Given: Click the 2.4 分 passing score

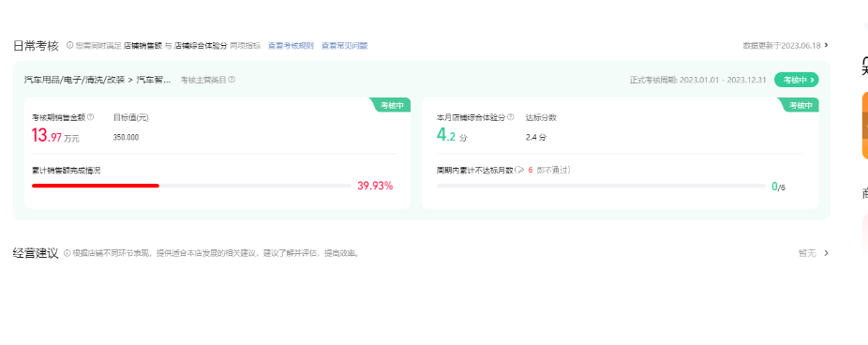Looking at the screenshot, I should pos(536,137).
